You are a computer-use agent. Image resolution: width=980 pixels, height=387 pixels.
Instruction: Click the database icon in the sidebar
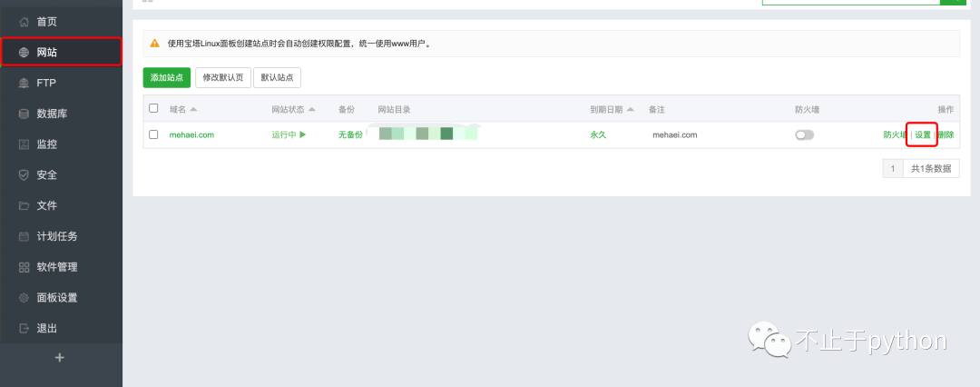click(x=24, y=114)
